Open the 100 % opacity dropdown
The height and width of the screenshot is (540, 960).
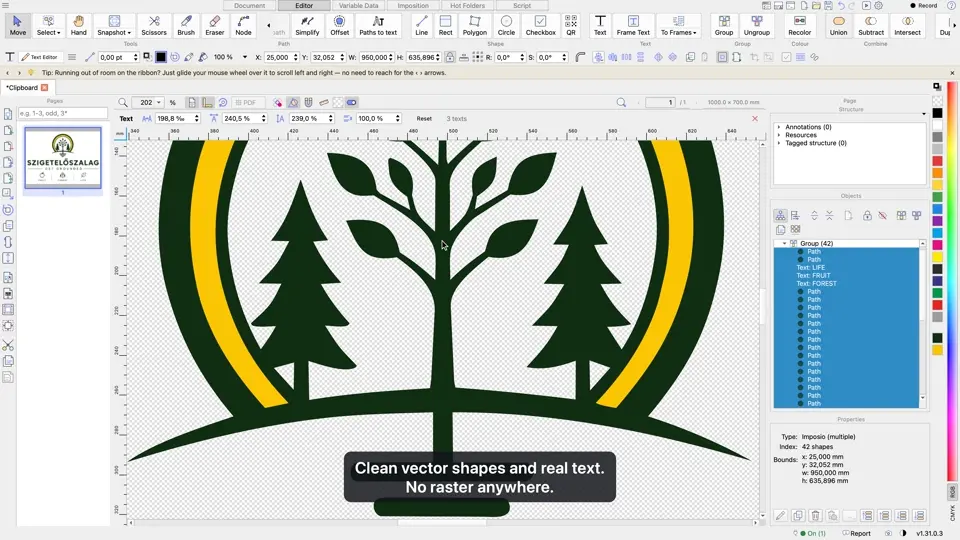coord(245,57)
